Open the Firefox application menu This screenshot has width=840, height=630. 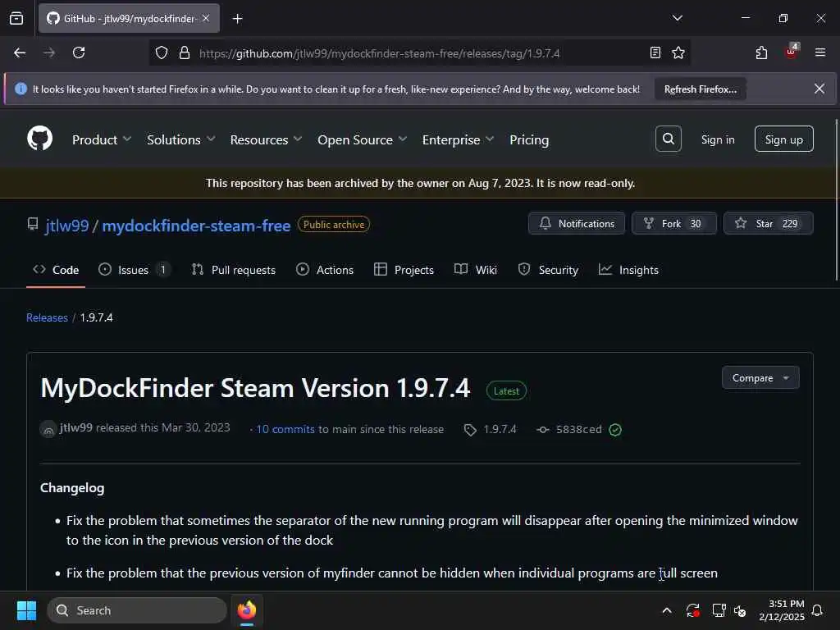click(819, 52)
